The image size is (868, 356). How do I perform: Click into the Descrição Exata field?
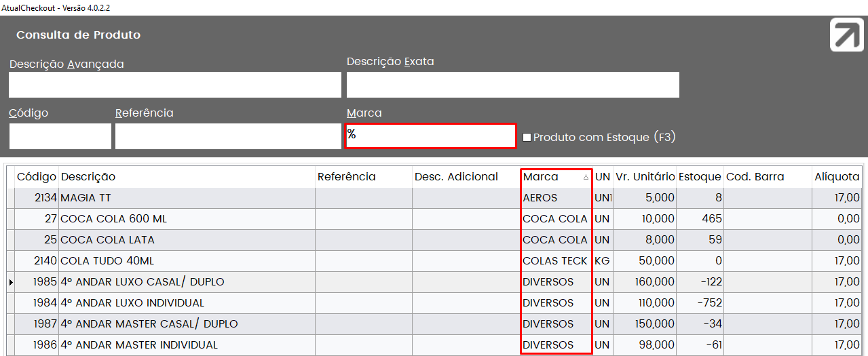(512, 85)
